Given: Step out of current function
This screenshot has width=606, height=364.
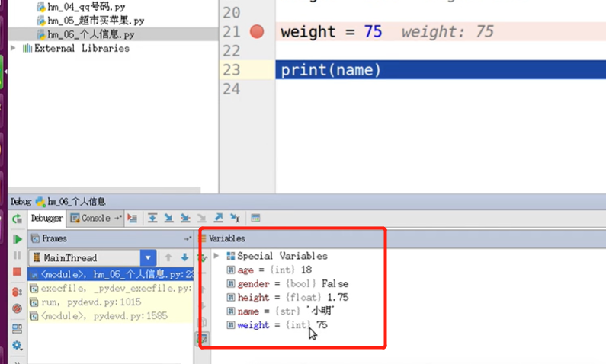Looking at the screenshot, I should click(218, 218).
